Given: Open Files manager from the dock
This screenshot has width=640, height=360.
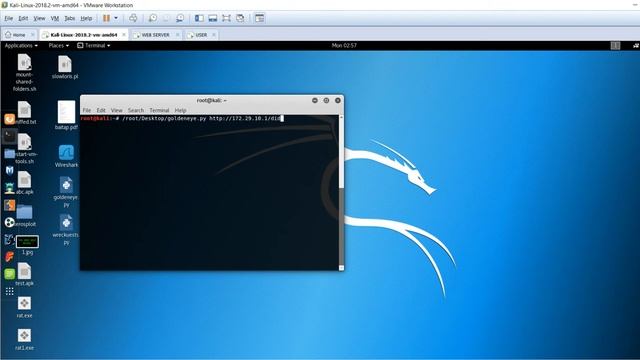Looking at the screenshot, I should coord(9,153).
